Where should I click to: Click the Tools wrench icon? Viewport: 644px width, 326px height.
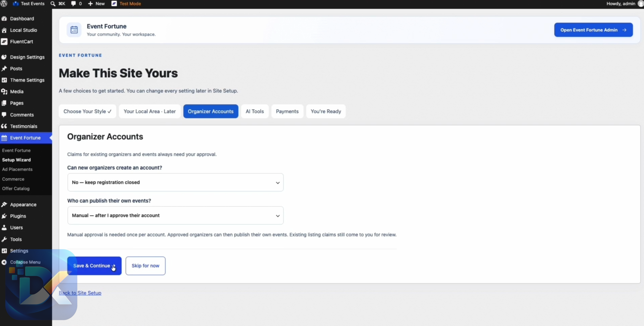tap(4, 239)
